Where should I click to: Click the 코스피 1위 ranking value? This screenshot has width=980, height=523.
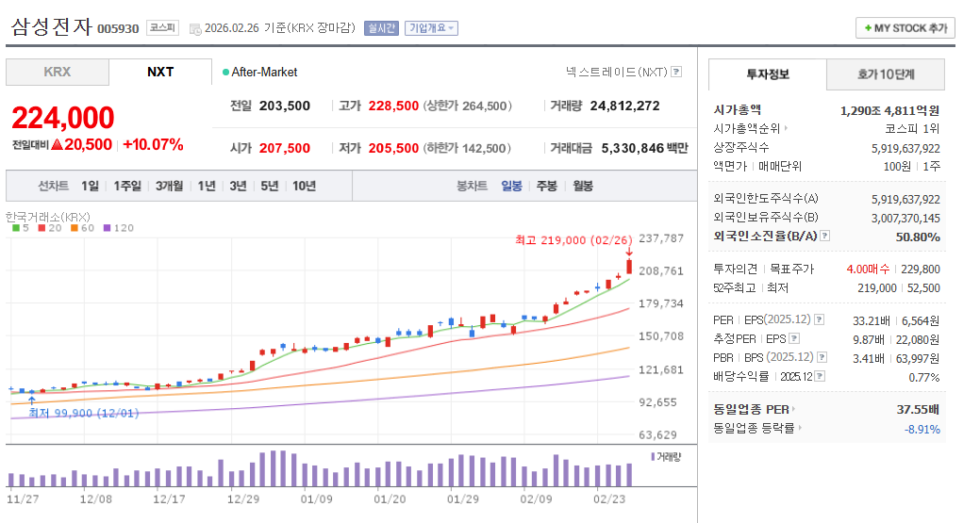point(912,128)
